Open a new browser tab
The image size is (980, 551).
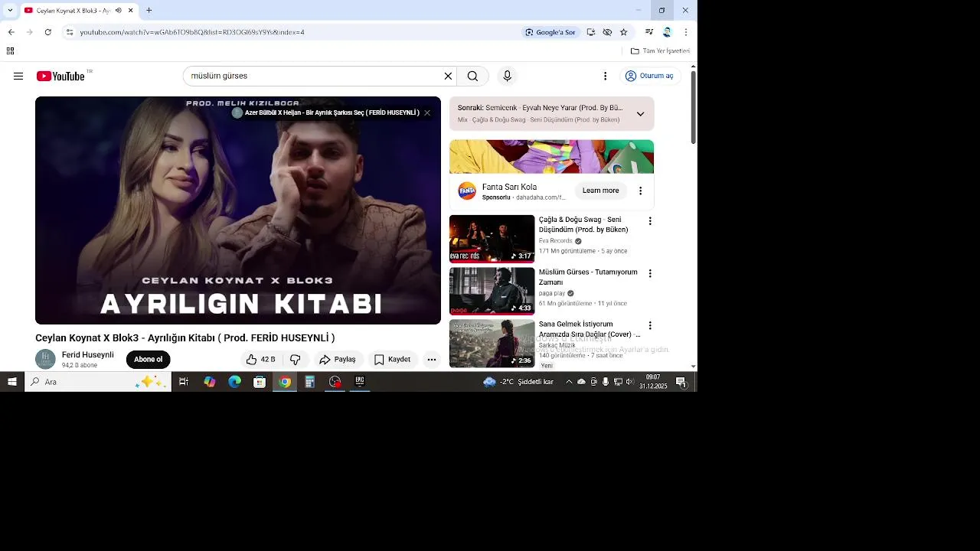click(149, 11)
